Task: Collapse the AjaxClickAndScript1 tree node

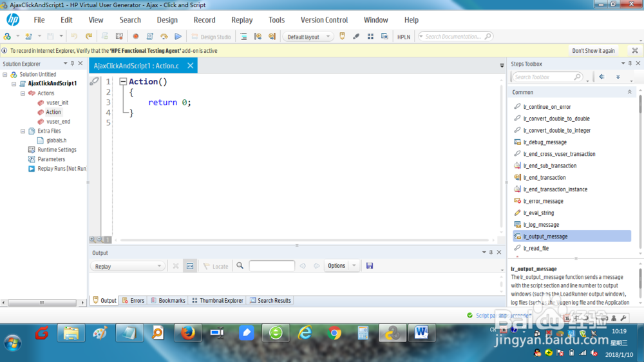Action: click(14, 83)
